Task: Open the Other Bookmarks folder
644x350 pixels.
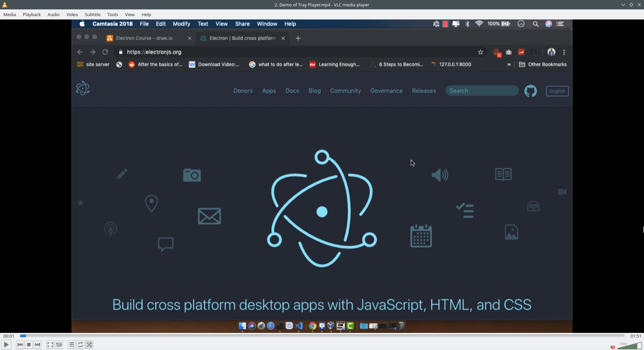Action: 543,64
